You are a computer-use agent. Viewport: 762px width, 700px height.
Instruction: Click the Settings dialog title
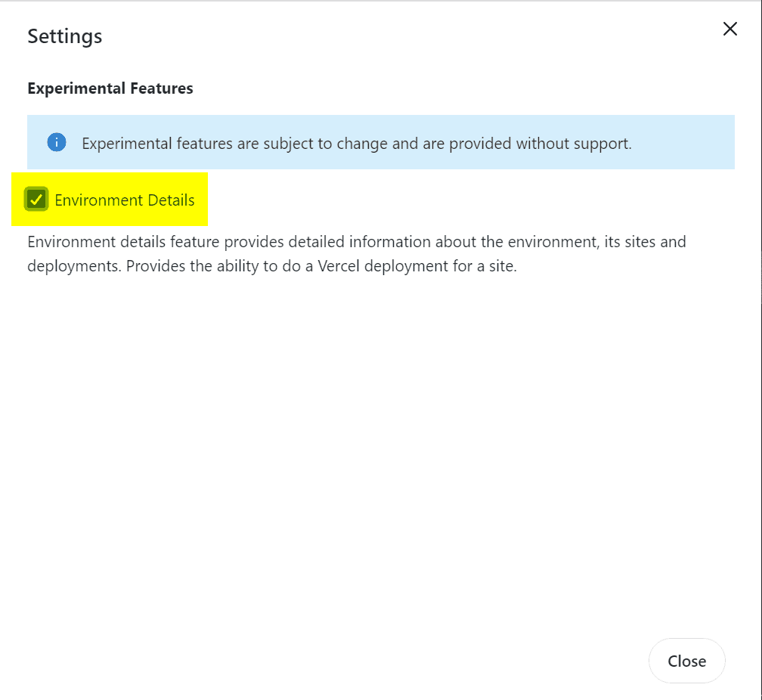pos(65,36)
